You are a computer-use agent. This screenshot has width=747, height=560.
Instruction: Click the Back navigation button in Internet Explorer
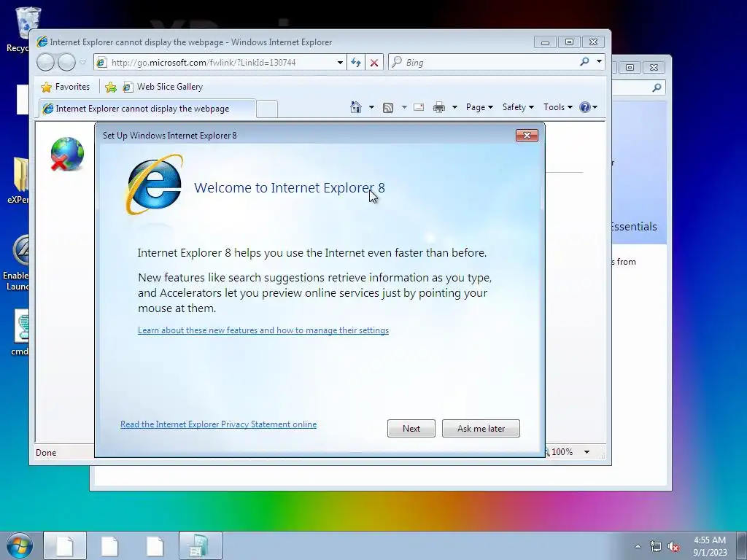tap(46, 63)
